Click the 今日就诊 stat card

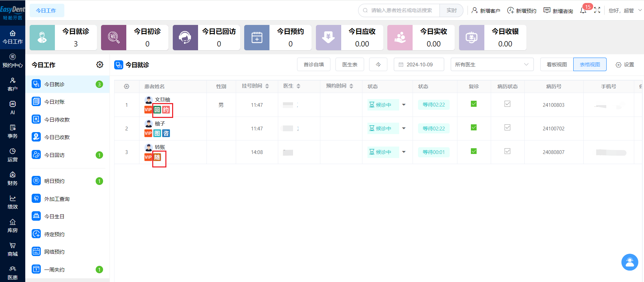[x=63, y=37]
